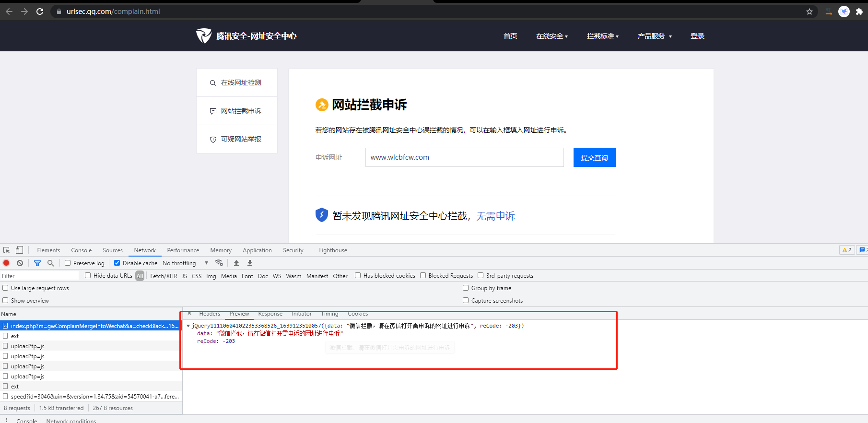Click the shield icon beside 可疑网站举报
This screenshot has width=868, height=423.
tap(213, 140)
